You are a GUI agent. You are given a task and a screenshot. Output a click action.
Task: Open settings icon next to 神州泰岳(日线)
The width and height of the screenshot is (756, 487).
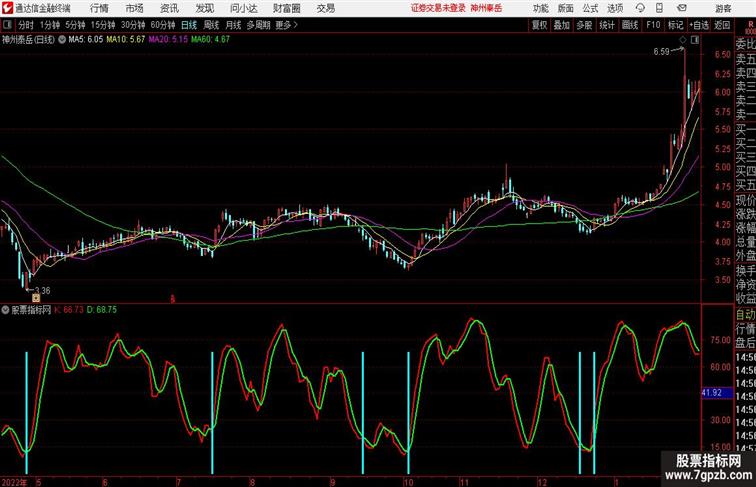pos(62,40)
